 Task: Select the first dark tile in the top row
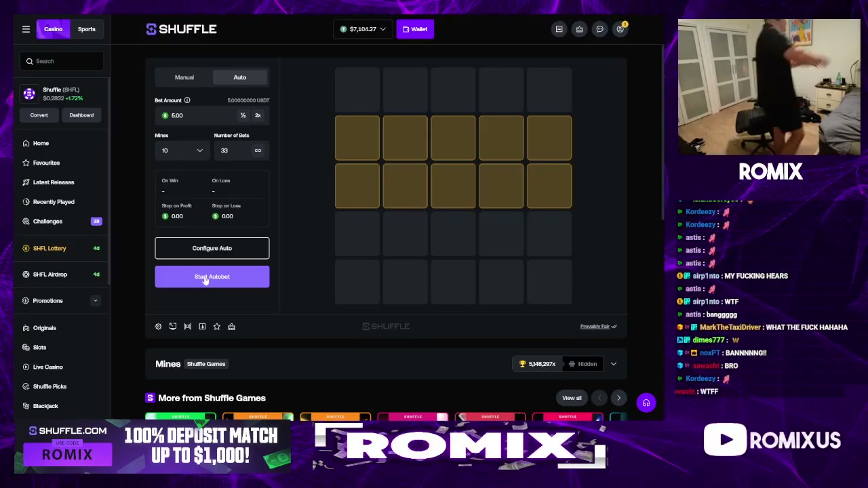[357, 90]
